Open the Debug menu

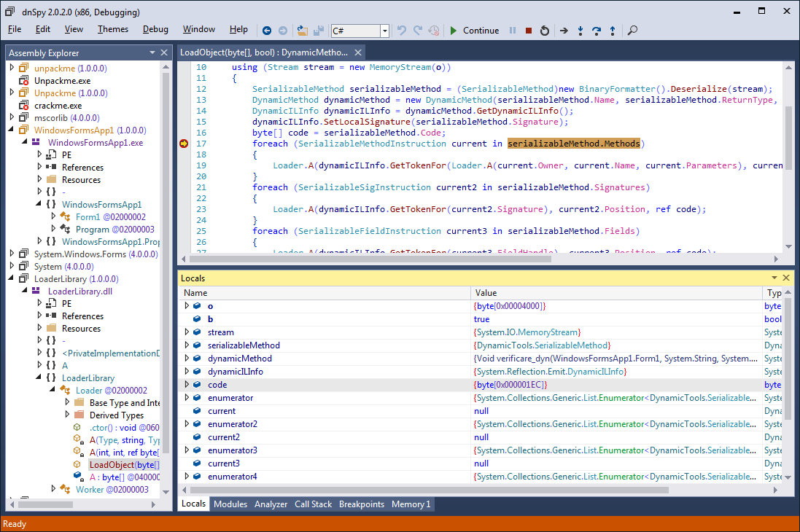click(155, 29)
